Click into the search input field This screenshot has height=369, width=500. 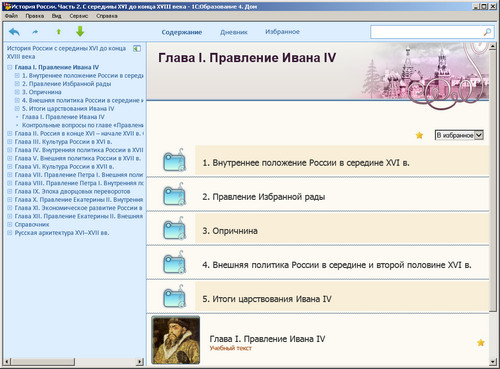pos(427,32)
